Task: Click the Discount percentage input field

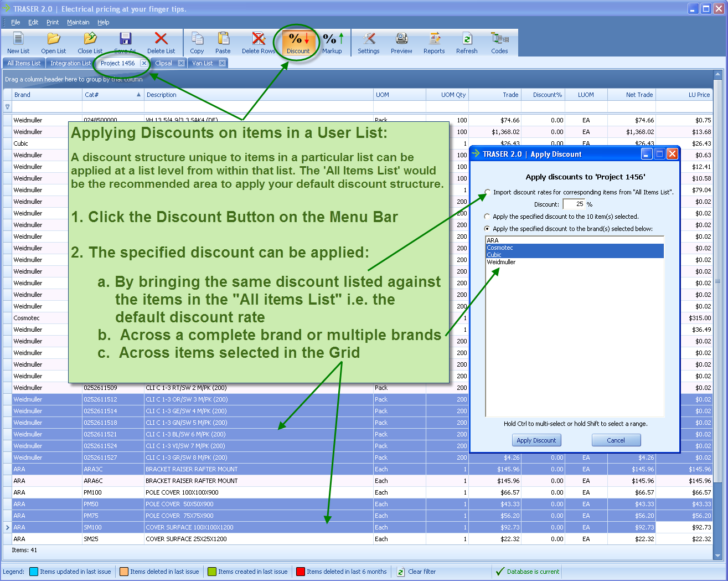Action: tap(574, 204)
